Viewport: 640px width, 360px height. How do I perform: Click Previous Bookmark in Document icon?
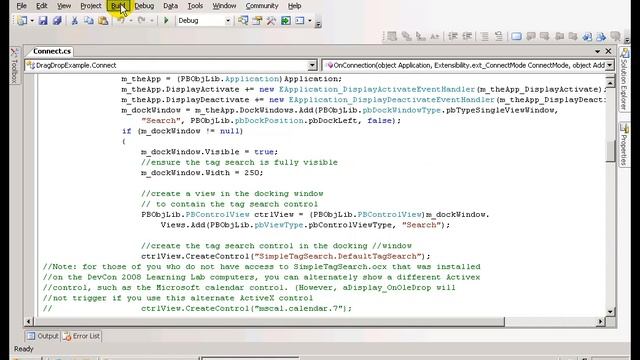pos(587,36)
